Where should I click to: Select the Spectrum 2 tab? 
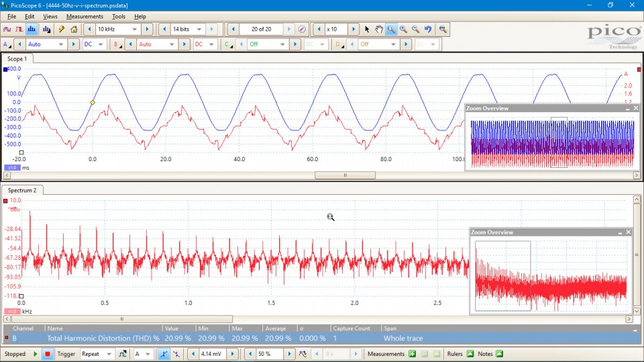pyautogui.click(x=22, y=191)
